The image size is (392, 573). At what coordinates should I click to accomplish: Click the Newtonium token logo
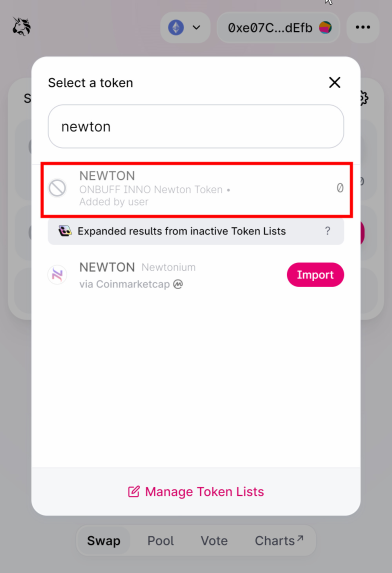pyautogui.click(x=57, y=275)
